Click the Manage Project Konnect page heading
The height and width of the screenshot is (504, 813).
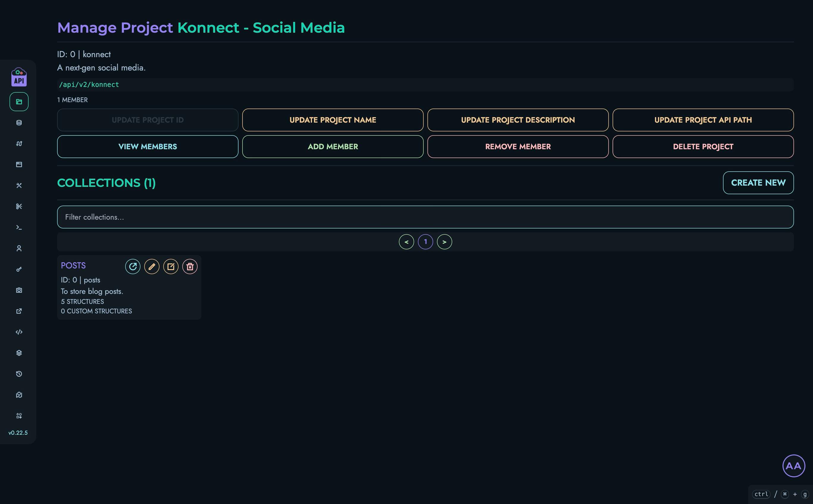pyautogui.click(x=201, y=28)
